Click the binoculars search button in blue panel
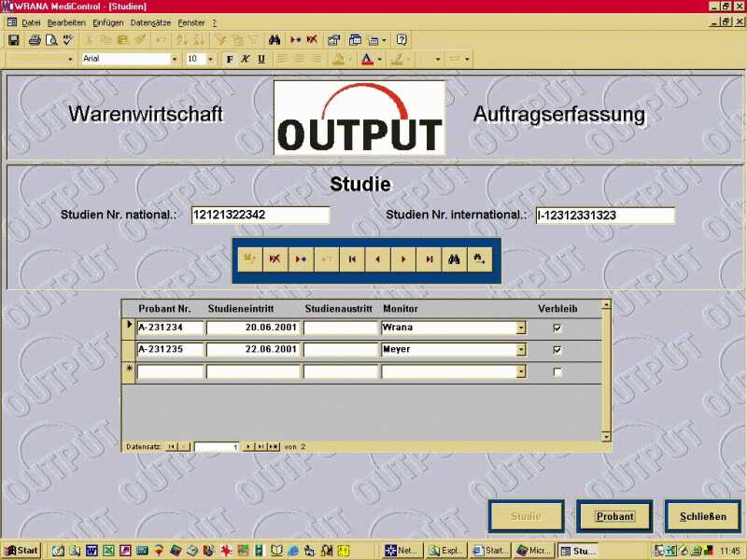 pyautogui.click(x=455, y=259)
